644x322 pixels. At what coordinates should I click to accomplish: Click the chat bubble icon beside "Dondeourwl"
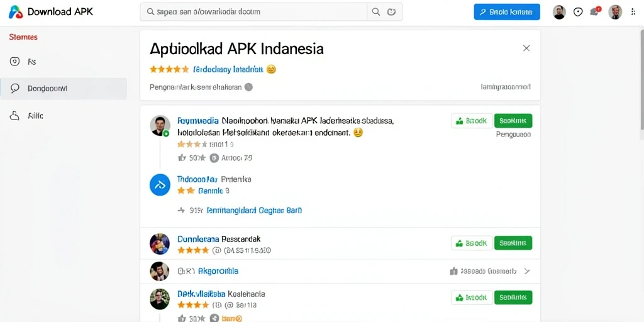[x=15, y=88]
